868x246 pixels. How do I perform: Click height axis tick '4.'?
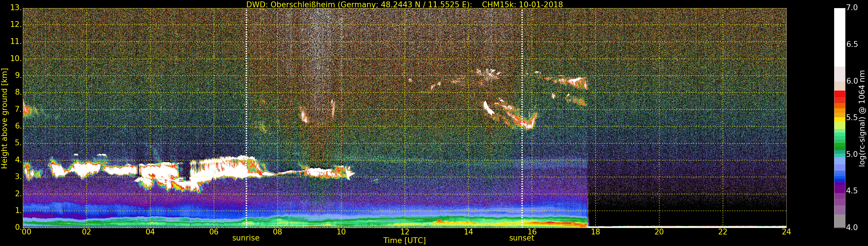coord(18,159)
